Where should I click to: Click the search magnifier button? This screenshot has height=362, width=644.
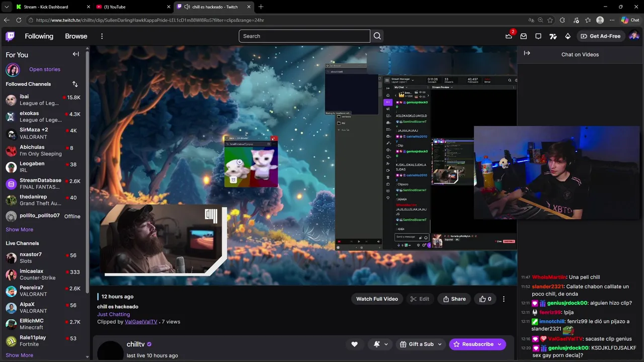click(x=377, y=36)
